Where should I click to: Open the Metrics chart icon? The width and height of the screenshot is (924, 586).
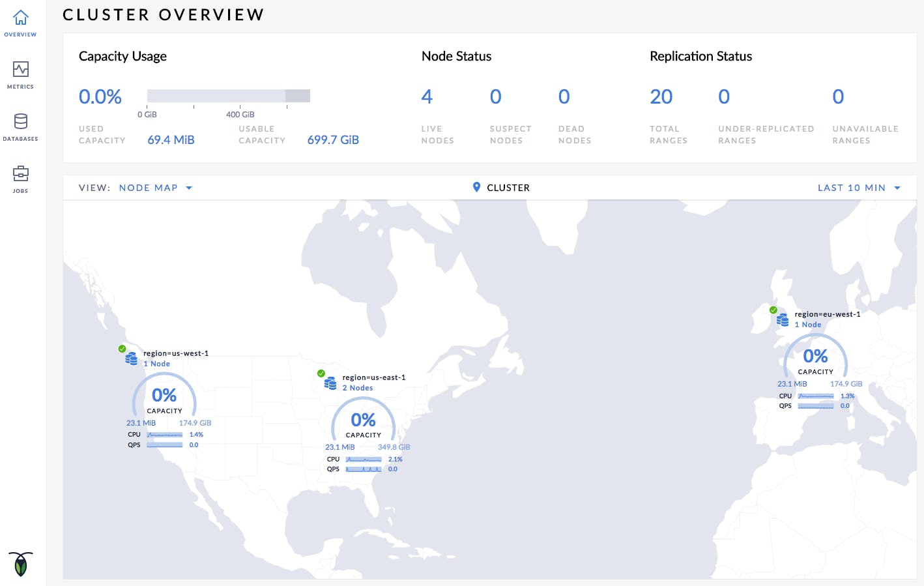pos(21,69)
